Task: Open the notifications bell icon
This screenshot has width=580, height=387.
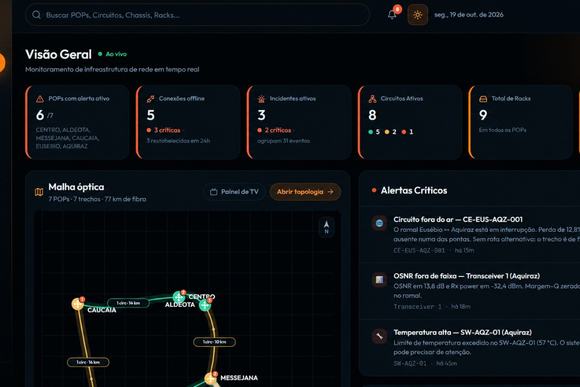Action: coord(392,15)
